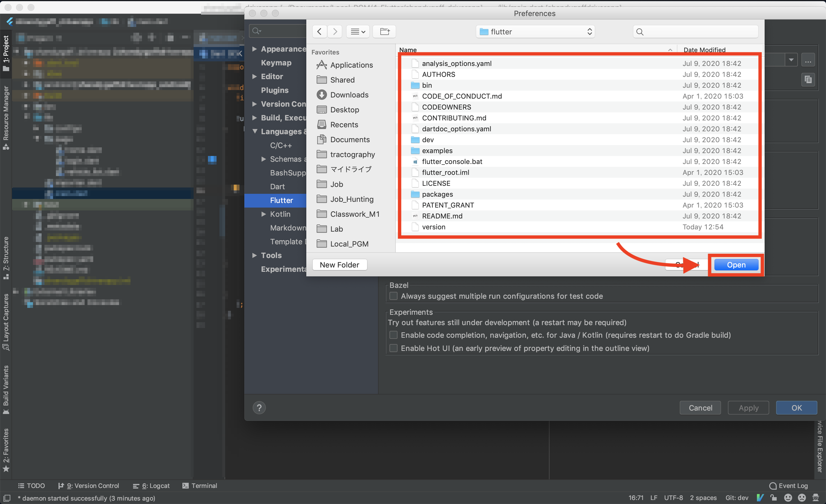Select the packages folder
826x504 pixels.
point(579,194)
